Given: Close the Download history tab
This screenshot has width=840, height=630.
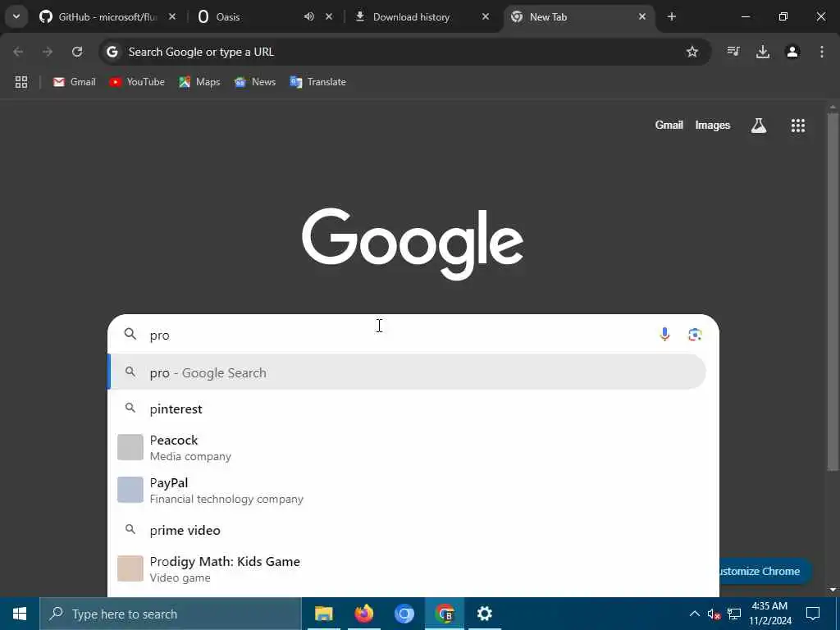Looking at the screenshot, I should pyautogui.click(x=486, y=16).
